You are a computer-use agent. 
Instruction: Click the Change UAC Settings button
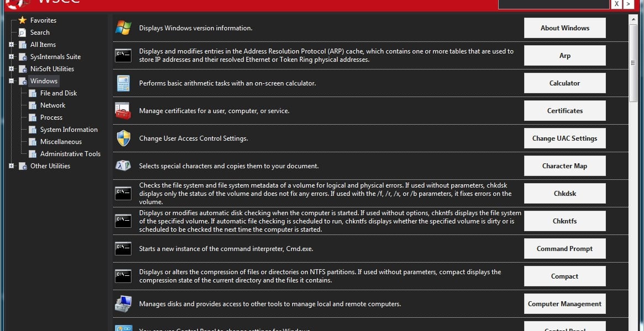coord(564,138)
